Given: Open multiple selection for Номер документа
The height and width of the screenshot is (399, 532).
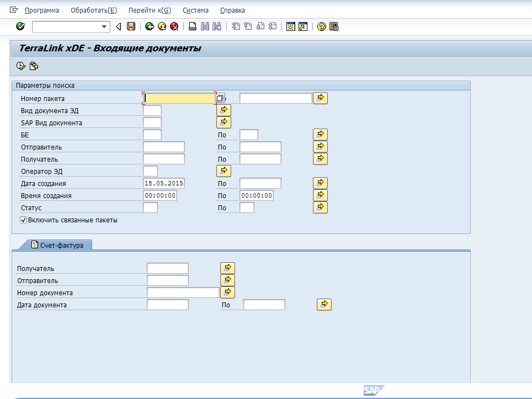Looking at the screenshot, I should pyautogui.click(x=228, y=292).
